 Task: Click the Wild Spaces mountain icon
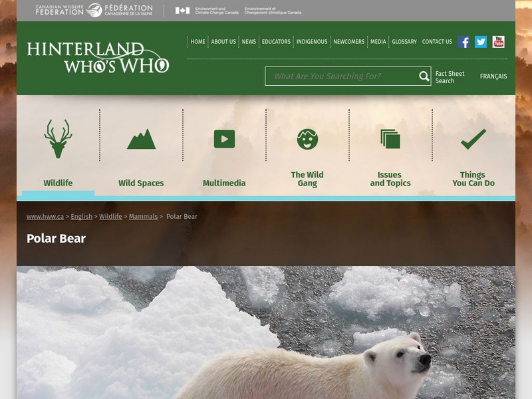pos(141,138)
